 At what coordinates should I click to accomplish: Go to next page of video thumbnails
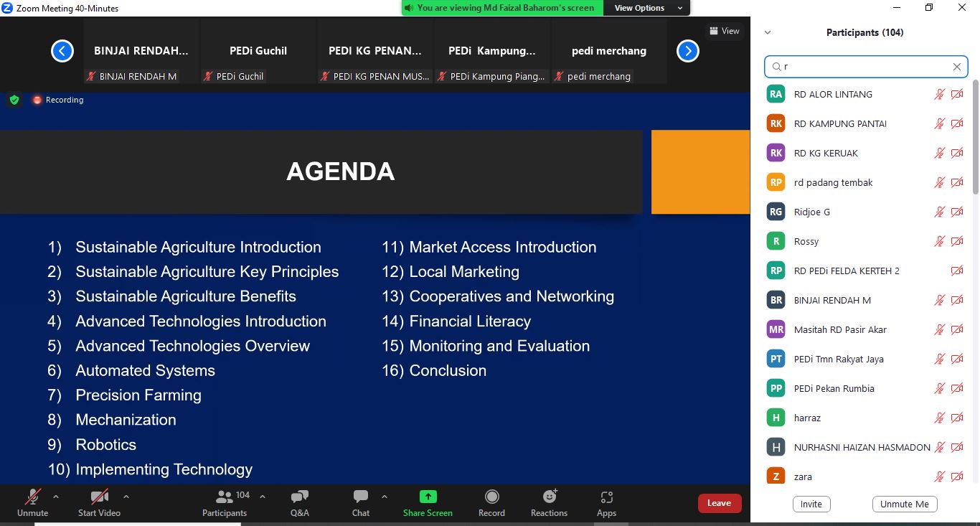[688, 51]
